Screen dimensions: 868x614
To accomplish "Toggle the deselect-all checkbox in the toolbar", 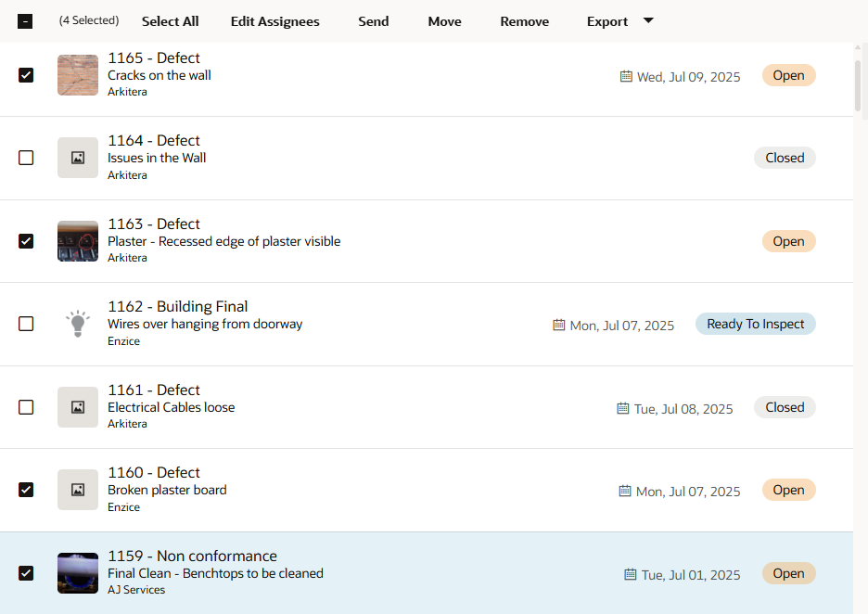I will [x=25, y=21].
